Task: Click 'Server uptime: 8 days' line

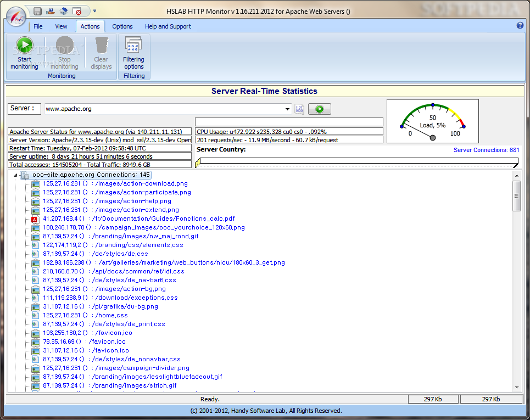Action: [100, 156]
